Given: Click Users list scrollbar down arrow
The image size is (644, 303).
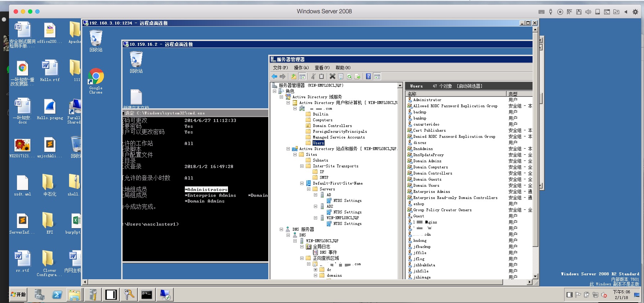Looking at the screenshot, I should point(535,276).
